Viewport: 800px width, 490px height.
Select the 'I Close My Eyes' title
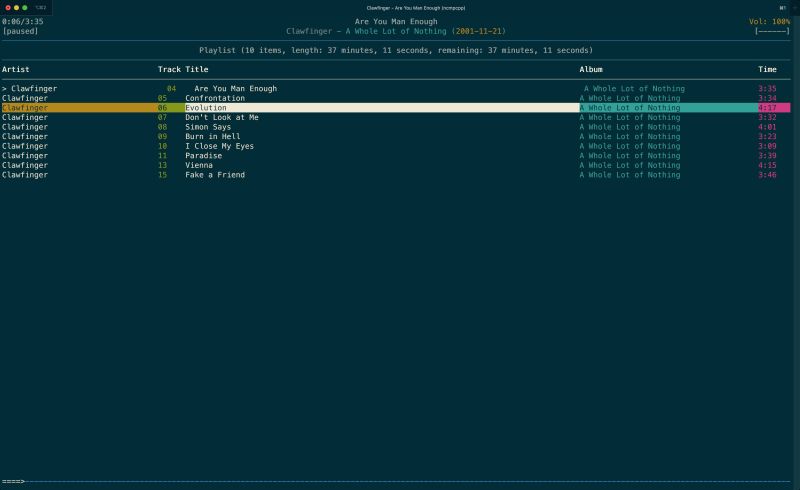tap(219, 146)
